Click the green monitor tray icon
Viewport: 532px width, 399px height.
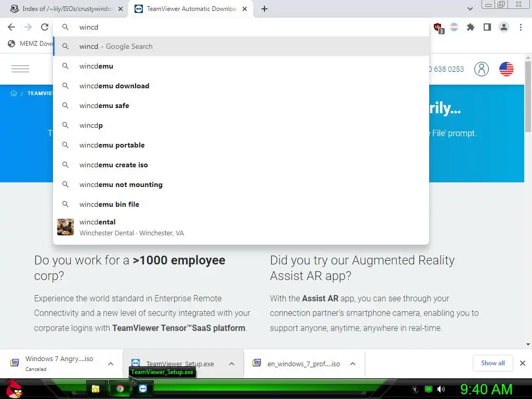429,389
